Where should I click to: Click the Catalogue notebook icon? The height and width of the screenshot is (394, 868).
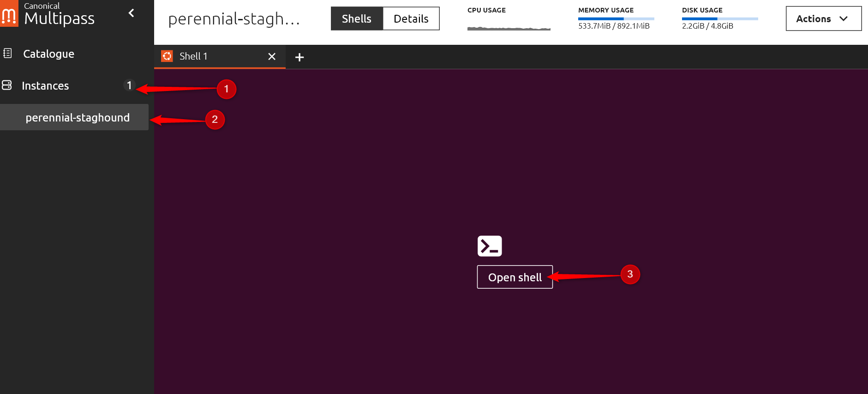[7, 53]
